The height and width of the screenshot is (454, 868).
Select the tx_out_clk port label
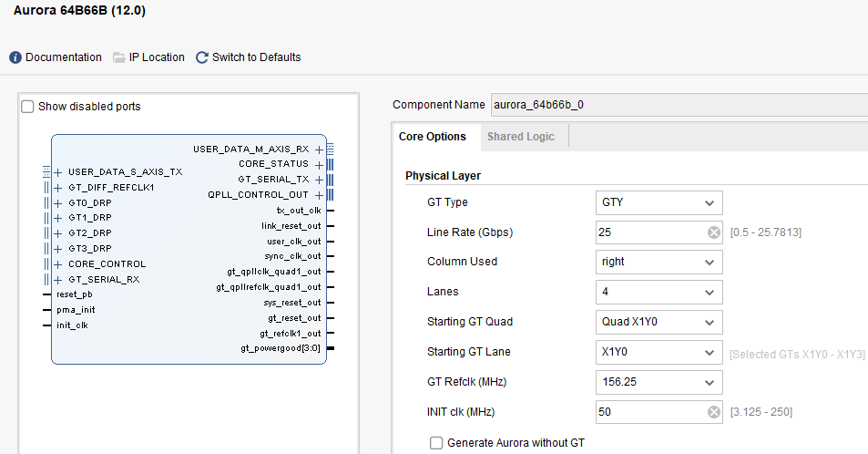(299, 211)
